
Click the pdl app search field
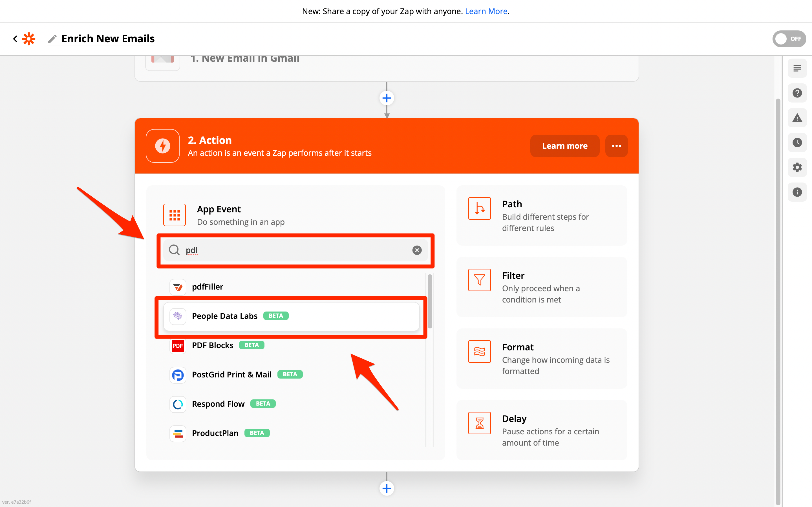click(x=295, y=250)
